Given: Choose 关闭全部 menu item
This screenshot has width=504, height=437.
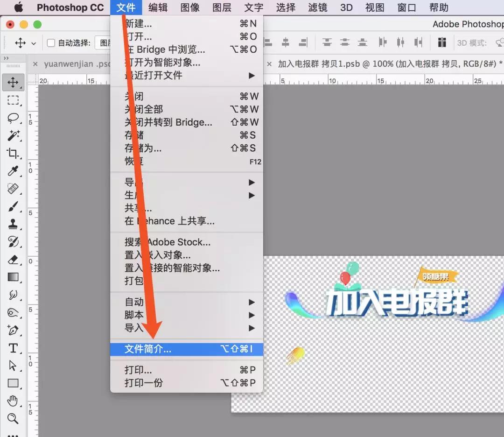Looking at the screenshot, I should point(186,109).
